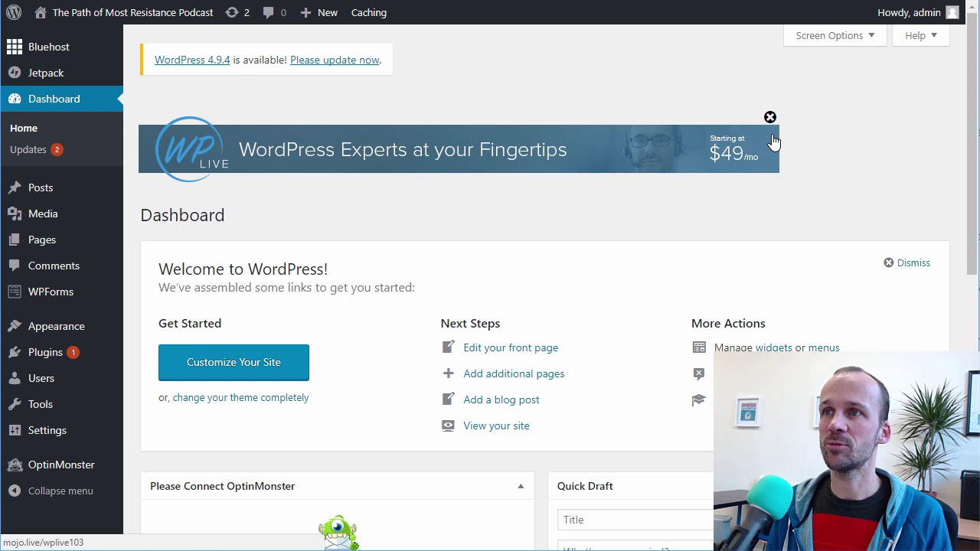
Task: Click the WordPress Experts banner ad
Action: (x=459, y=148)
